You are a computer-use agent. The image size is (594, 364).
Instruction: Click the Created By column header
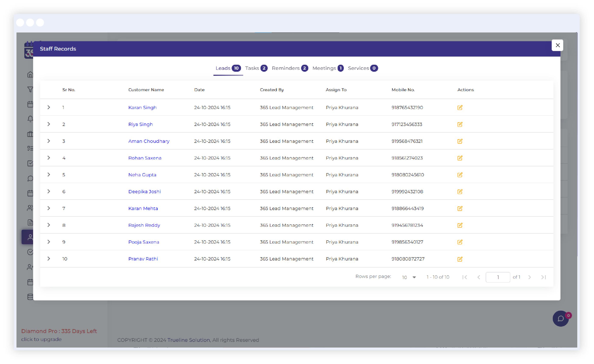[x=272, y=90]
